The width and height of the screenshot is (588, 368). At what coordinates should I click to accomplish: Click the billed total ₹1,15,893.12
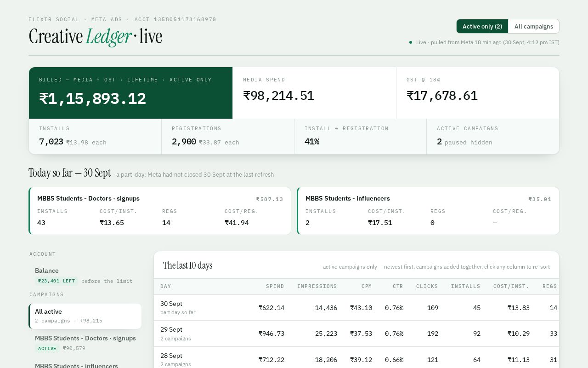coord(92,98)
